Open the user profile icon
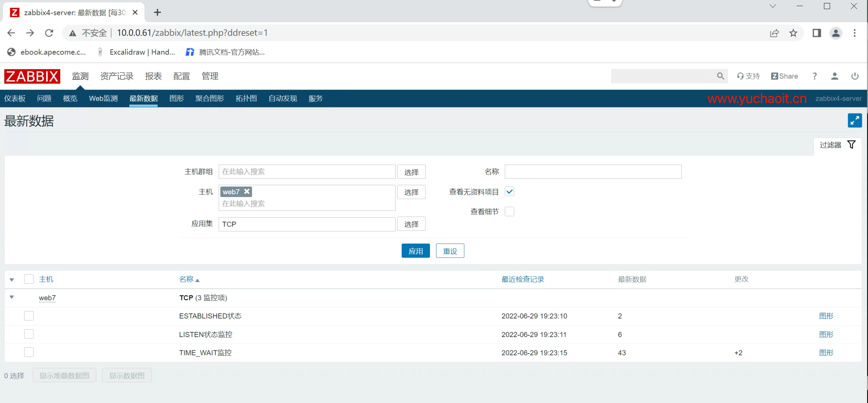 (835, 76)
